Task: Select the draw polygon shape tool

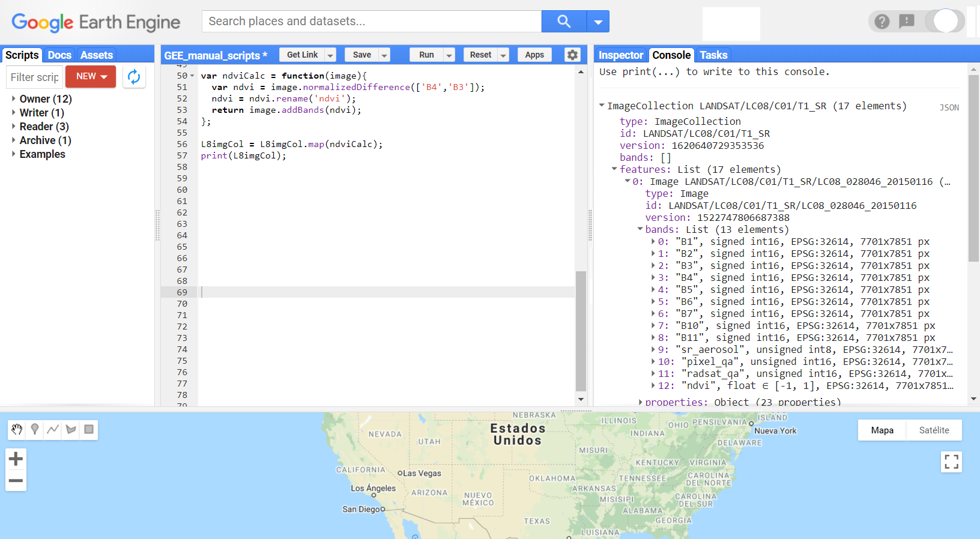Action: click(x=71, y=429)
